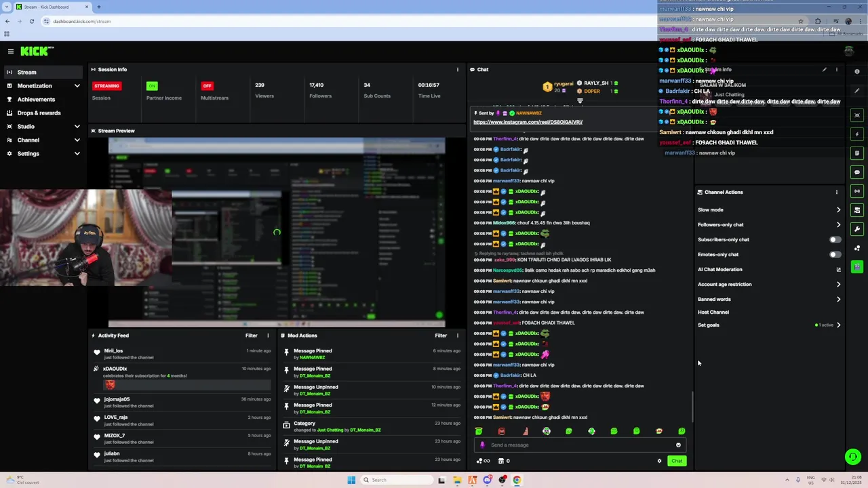Click Filter in the Activity Feed

click(x=251, y=335)
